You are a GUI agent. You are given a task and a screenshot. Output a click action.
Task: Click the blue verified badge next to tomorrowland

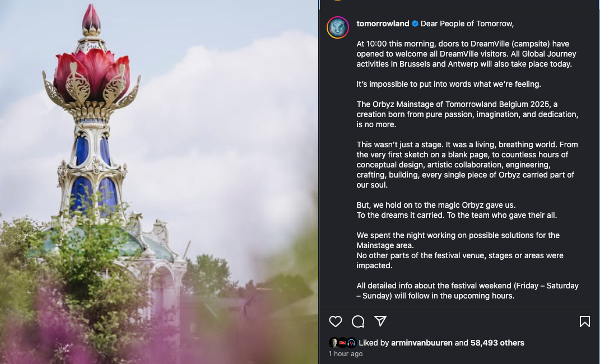click(x=415, y=24)
